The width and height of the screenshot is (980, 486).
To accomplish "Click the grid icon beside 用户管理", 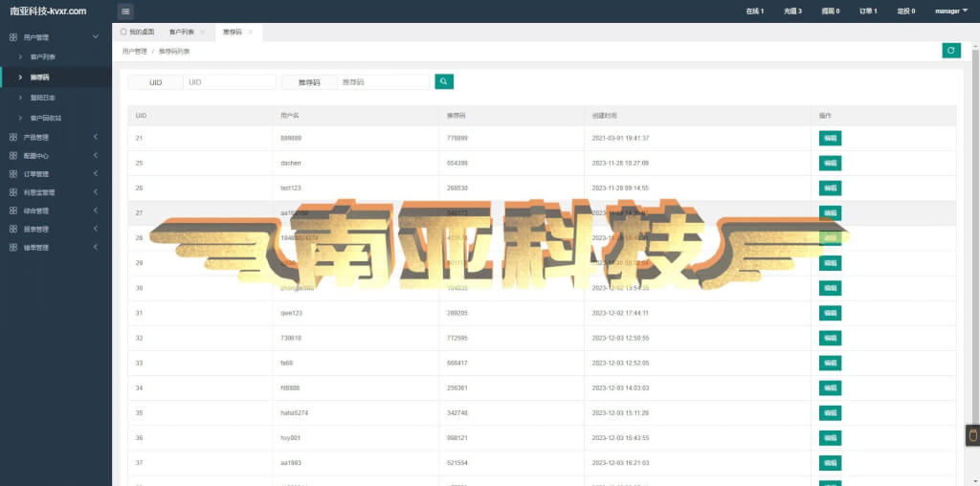I will click(x=13, y=37).
